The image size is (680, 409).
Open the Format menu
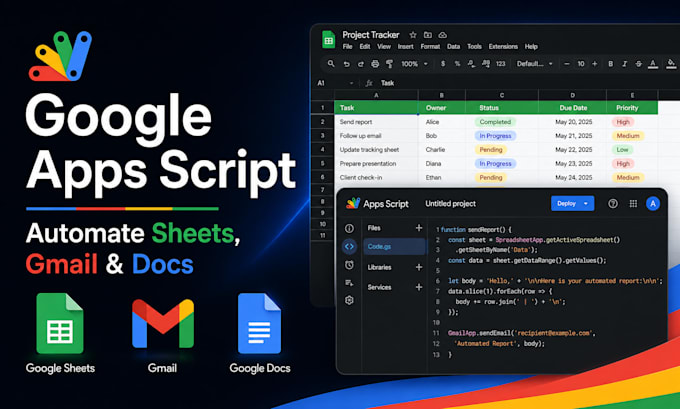[x=430, y=46]
